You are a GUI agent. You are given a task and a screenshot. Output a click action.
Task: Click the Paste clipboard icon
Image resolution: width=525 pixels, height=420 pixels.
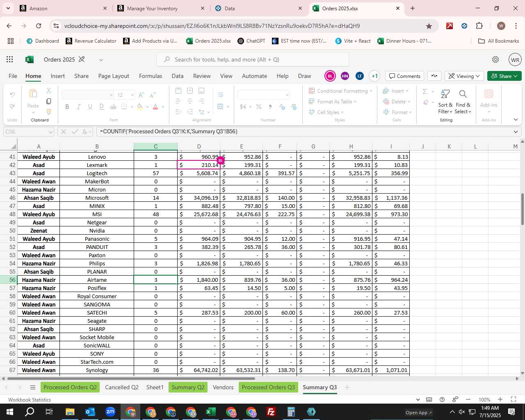tap(33, 94)
